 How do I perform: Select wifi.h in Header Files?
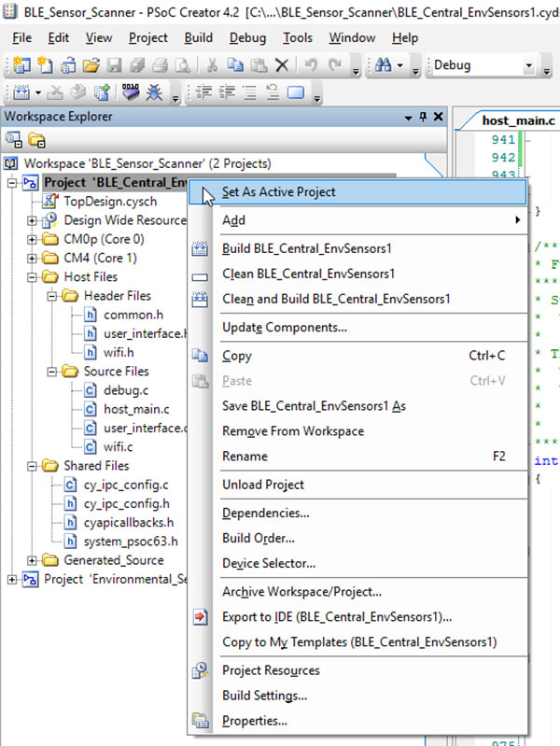pyautogui.click(x=119, y=353)
